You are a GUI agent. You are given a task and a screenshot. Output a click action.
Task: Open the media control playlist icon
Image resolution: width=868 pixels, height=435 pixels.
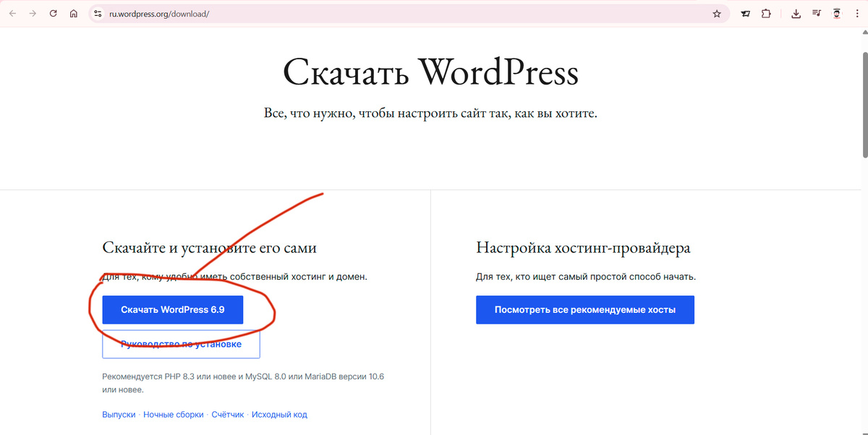coord(817,13)
